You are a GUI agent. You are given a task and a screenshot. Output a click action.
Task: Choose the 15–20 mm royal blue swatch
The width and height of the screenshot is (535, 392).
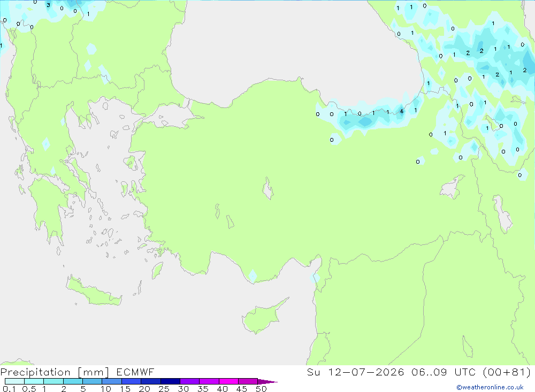click(x=132, y=381)
